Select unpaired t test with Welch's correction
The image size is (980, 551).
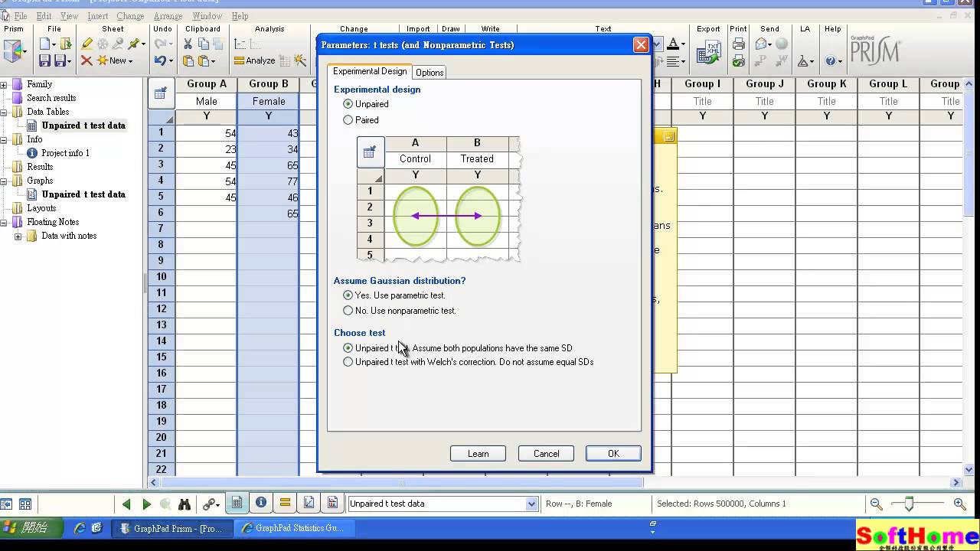348,362
